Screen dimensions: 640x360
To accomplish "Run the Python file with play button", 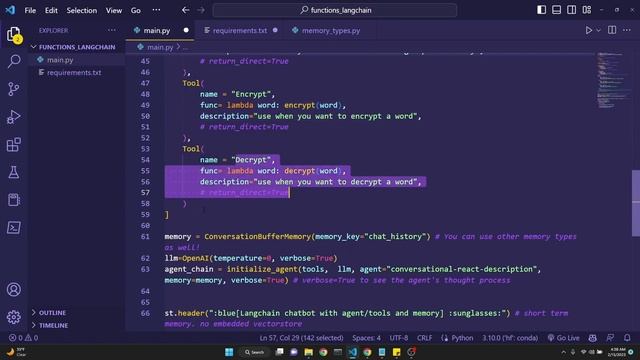I will tap(589, 30).
